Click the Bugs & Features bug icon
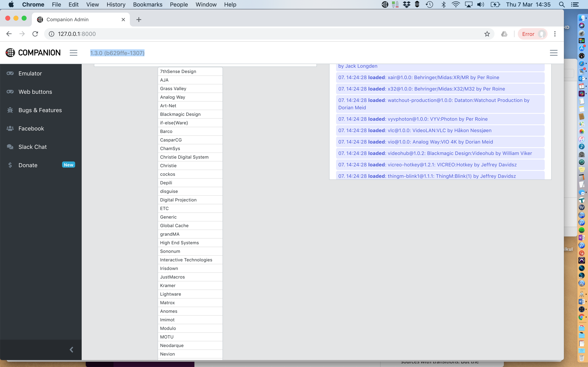This screenshot has height=367, width=588. point(10,110)
